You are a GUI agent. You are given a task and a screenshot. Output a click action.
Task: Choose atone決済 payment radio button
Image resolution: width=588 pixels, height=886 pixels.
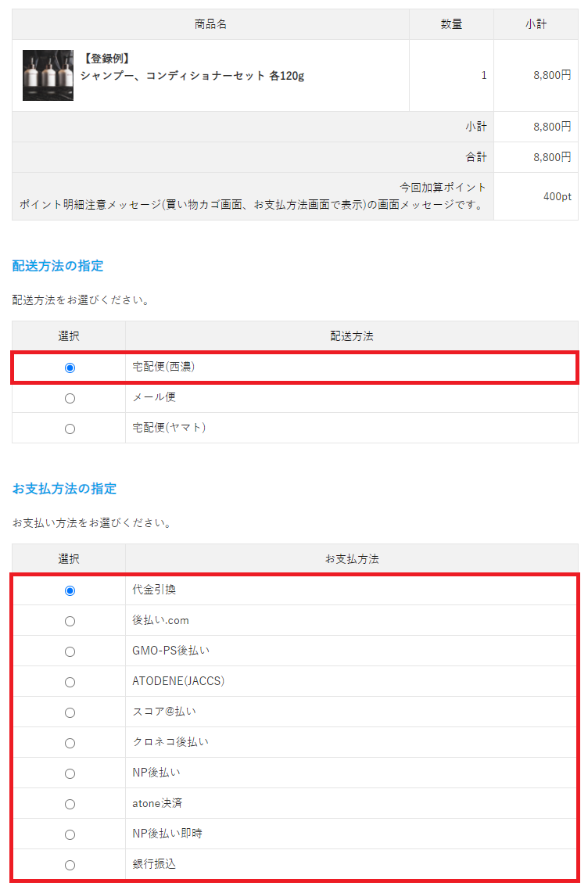click(70, 804)
